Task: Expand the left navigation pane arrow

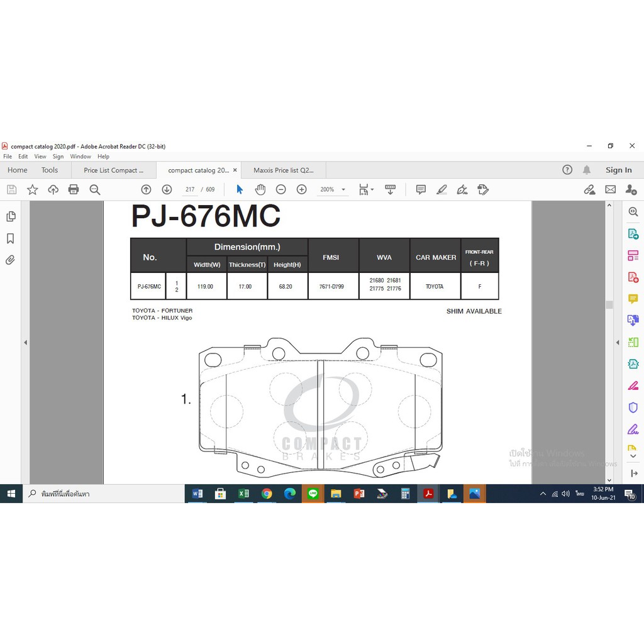Action: pos(25,342)
